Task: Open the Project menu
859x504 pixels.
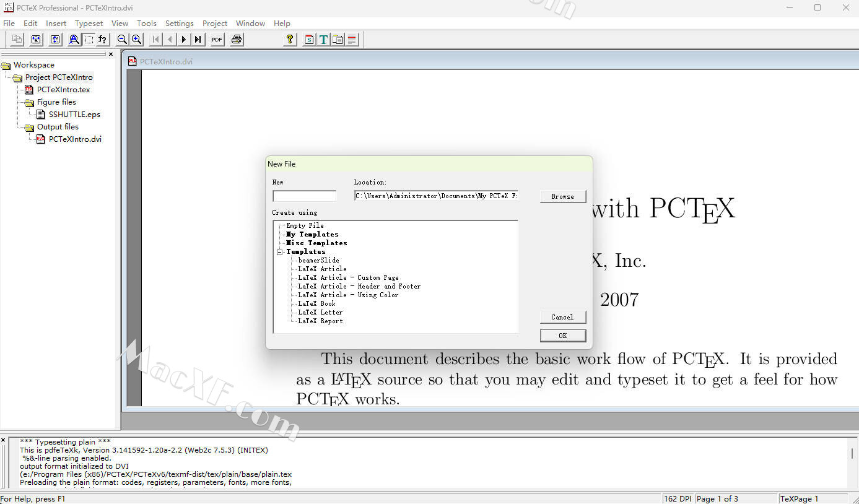Action: [x=215, y=24]
